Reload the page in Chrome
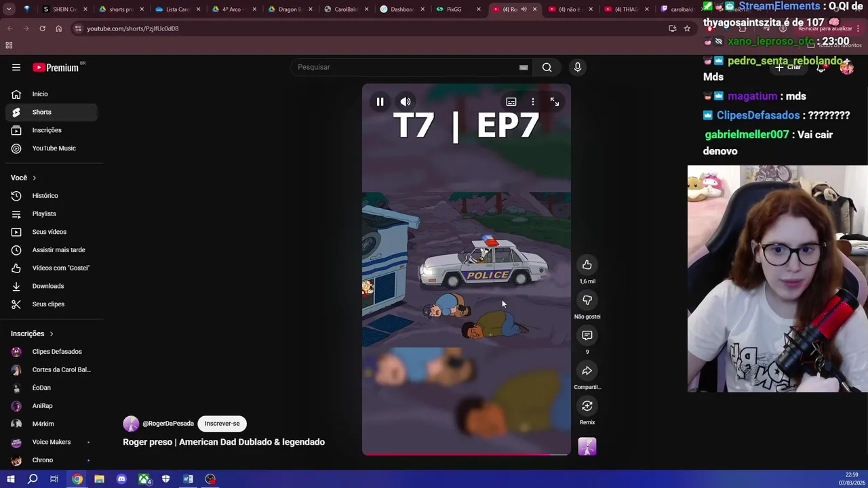Image resolution: width=868 pixels, height=488 pixels. 42,28
